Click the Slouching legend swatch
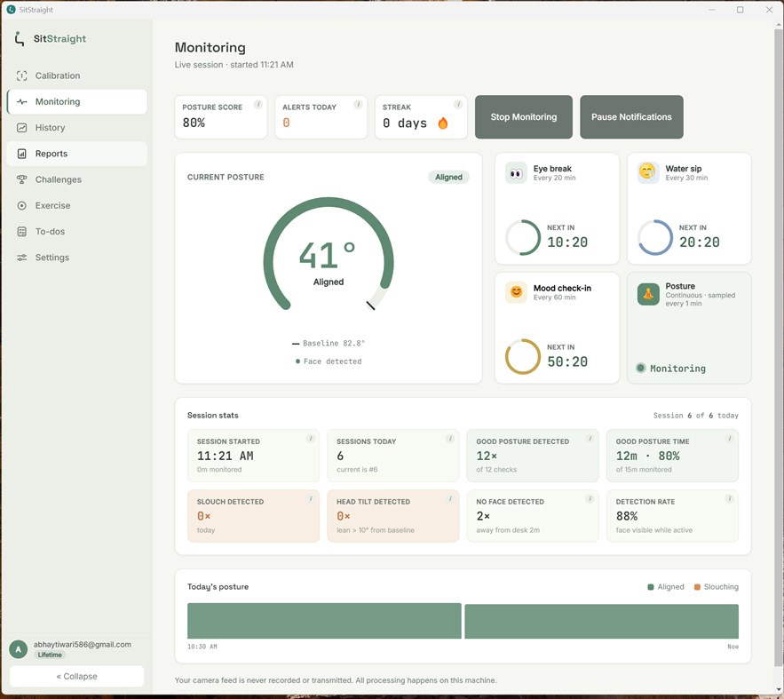 (697, 587)
